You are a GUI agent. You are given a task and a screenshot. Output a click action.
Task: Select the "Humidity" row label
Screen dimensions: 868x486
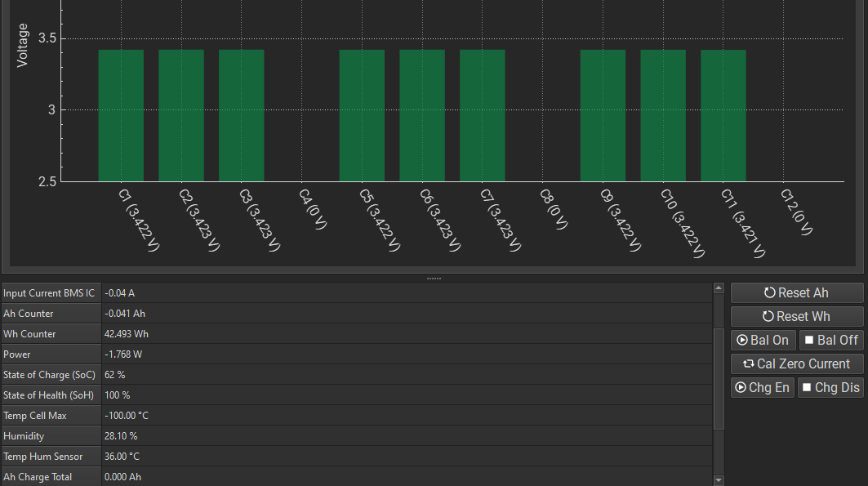point(23,437)
